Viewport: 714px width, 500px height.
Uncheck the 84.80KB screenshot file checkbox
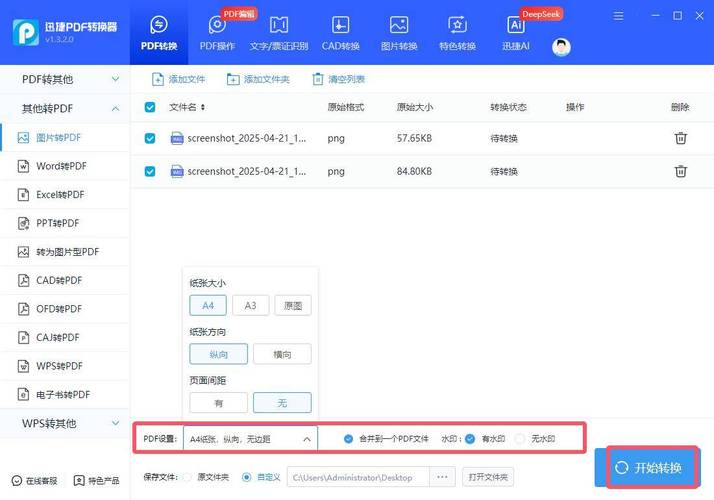pos(150,171)
